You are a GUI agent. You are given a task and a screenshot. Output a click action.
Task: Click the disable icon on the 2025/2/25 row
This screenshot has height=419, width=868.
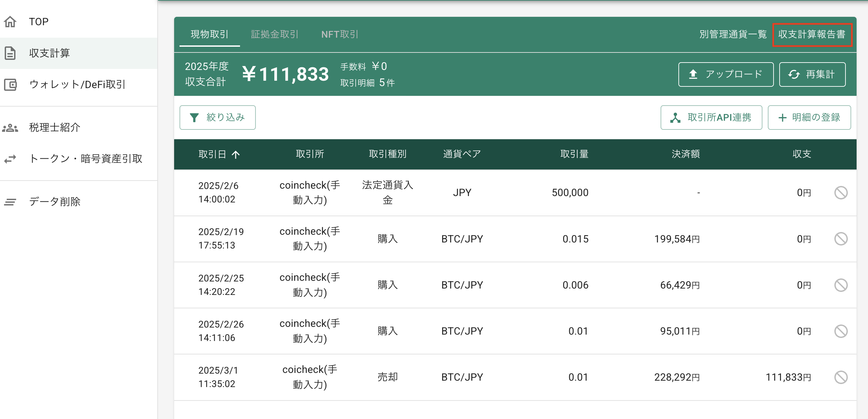(x=841, y=285)
